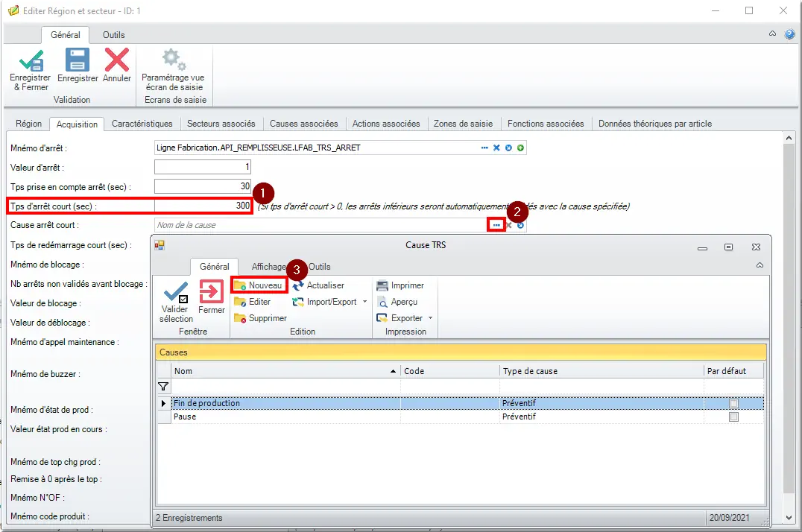The image size is (802, 532).
Task: Click the main panel scroll down arrow
Action: (788, 518)
